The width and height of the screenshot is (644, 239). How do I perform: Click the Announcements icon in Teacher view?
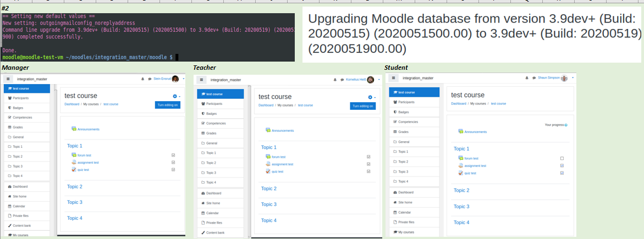point(268,130)
